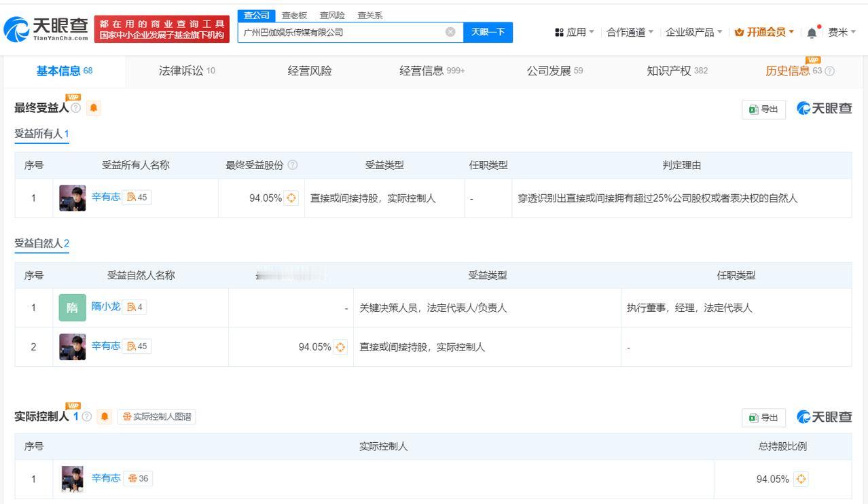Open the 合作通道 dropdown
The height and width of the screenshot is (504, 868).
point(630,33)
